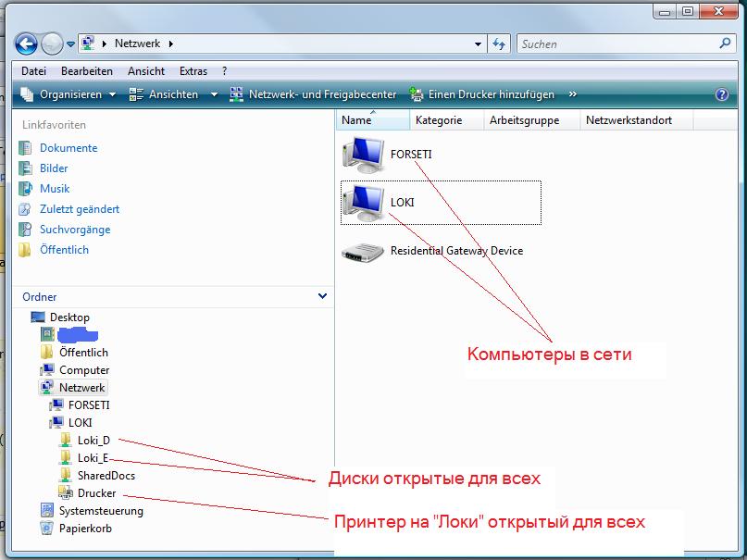Open the Extras menu

193,71
